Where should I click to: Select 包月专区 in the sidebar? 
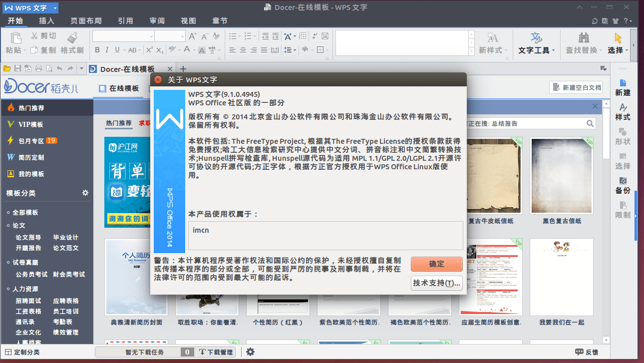click(46, 141)
